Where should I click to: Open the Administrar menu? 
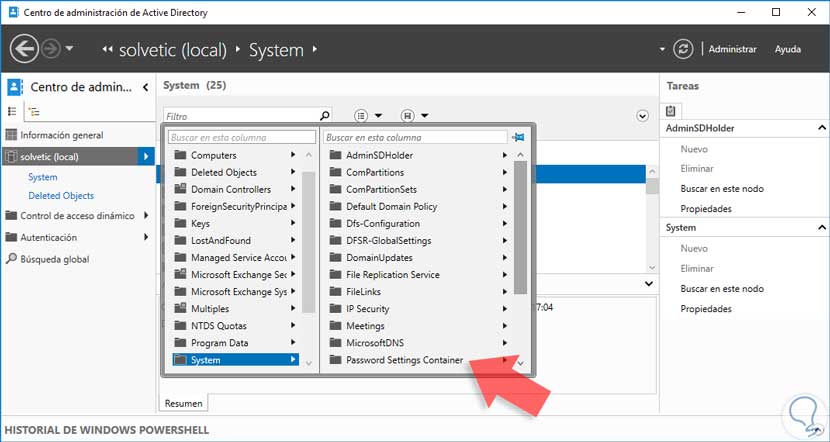click(733, 49)
